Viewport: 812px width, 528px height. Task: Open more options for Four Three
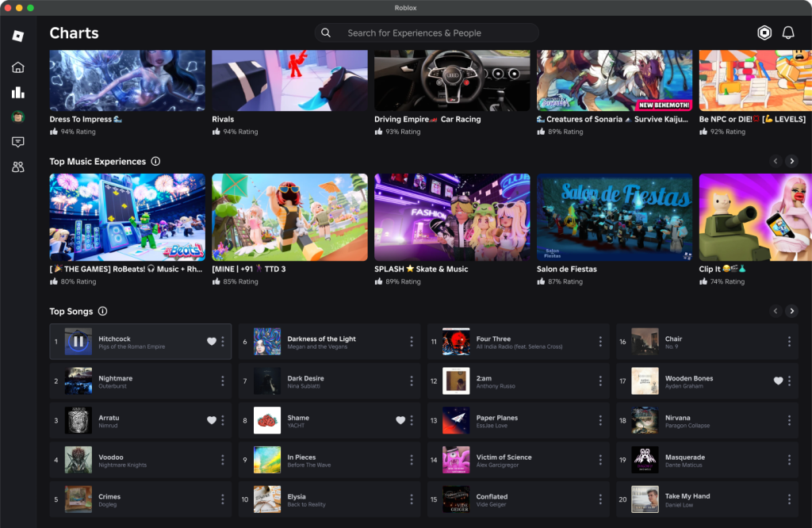click(x=600, y=341)
